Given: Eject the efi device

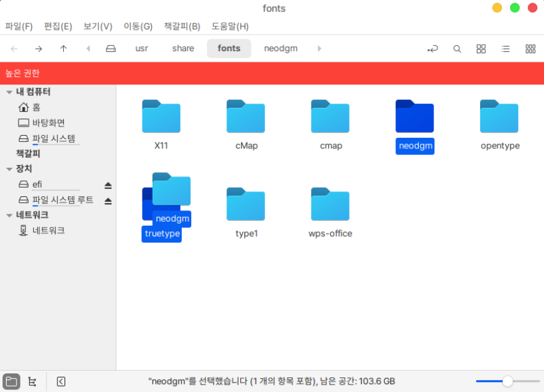Looking at the screenshot, I should pyautogui.click(x=108, y=185).
